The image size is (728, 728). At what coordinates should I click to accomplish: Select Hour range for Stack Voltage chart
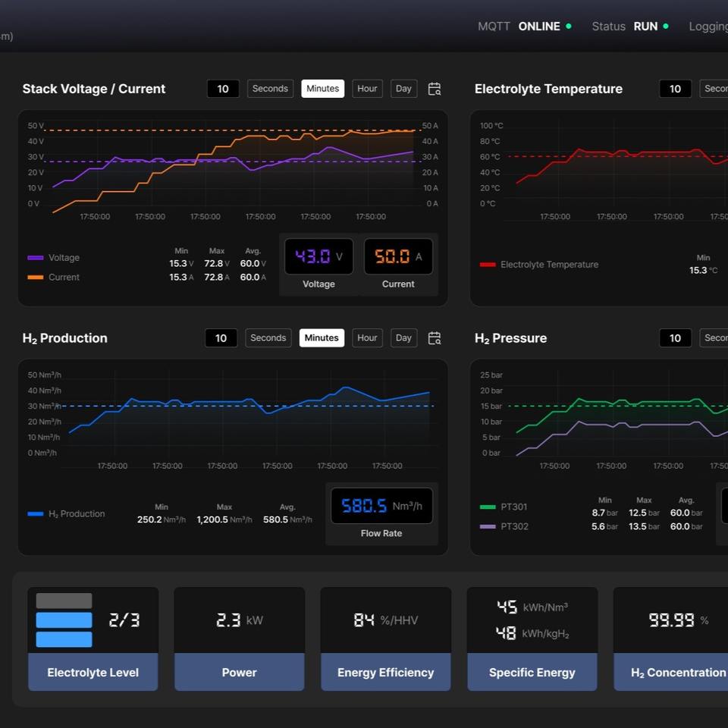[367, 89]
